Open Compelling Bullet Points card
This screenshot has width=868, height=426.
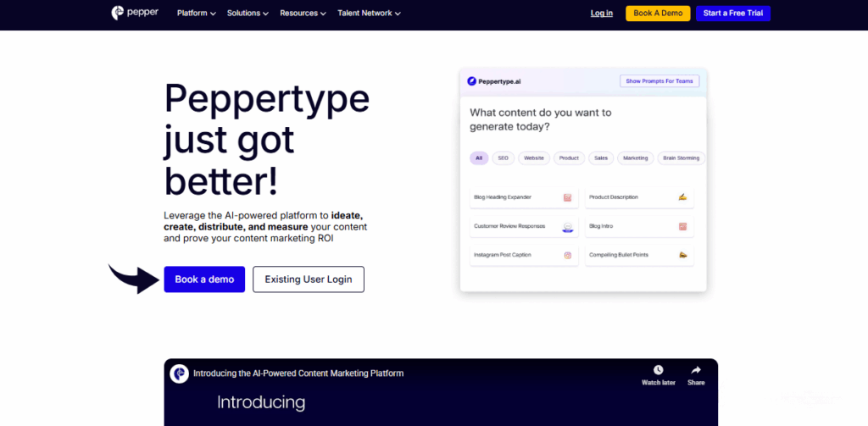point(639,256)
